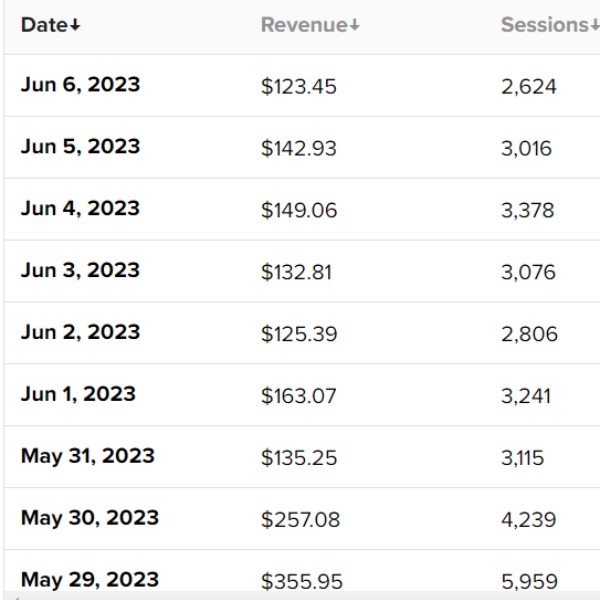Click the Revenue column sort arrow
The width and height of the screenshot is (600, 600).
tap(355, 26)
